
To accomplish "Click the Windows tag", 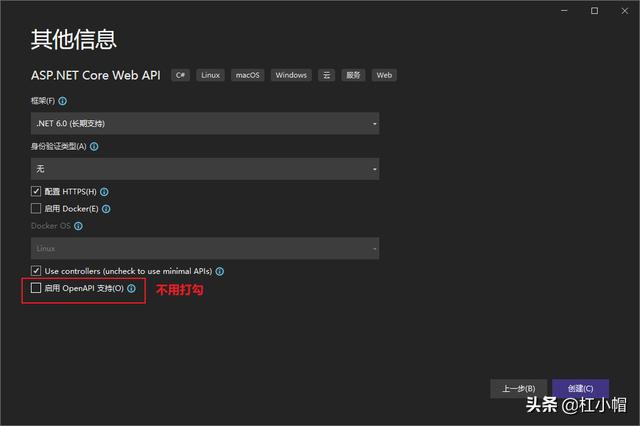I will (x=291, y=75).
